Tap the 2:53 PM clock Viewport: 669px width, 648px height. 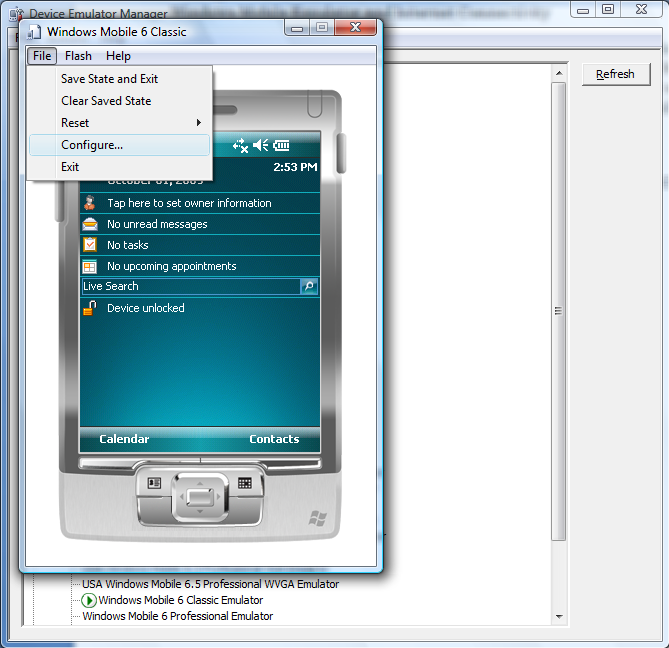(295, 167)
